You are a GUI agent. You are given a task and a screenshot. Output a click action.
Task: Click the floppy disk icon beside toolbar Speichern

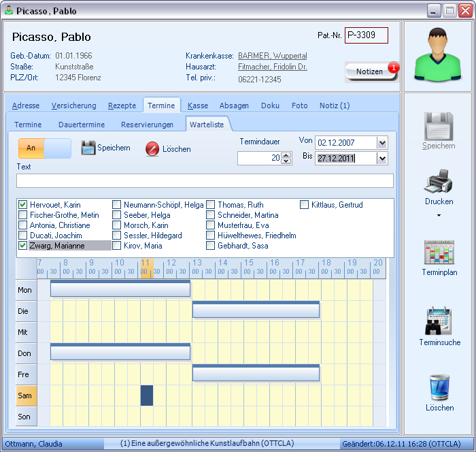tap(88, 148)
